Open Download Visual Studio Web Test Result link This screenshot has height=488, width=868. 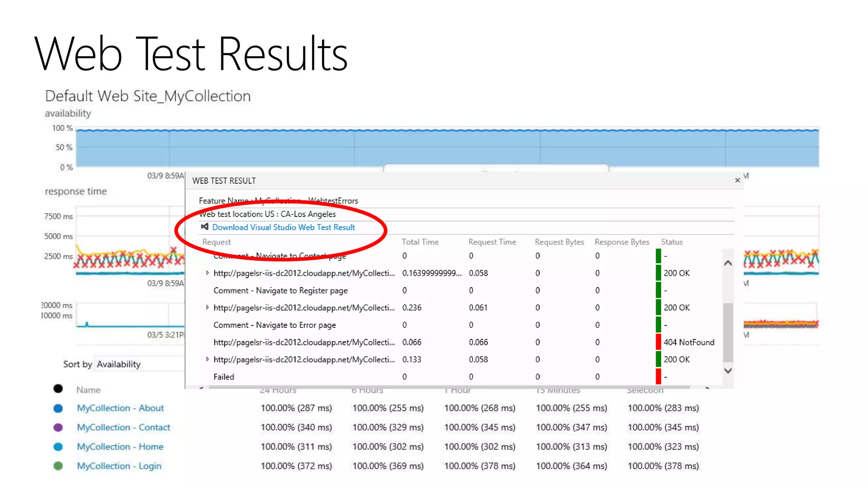pyautogui.click(x=284, y=227)
